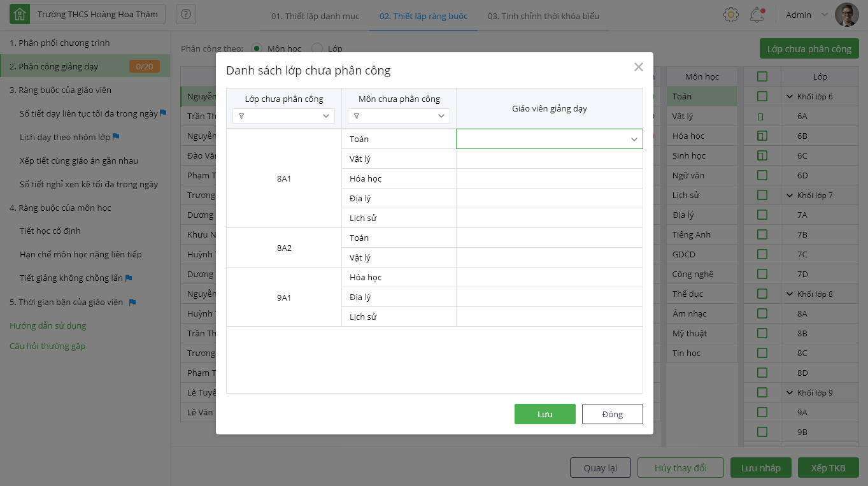Click the Admin profile avatar

pyautogui.click(x=846, y=15)
